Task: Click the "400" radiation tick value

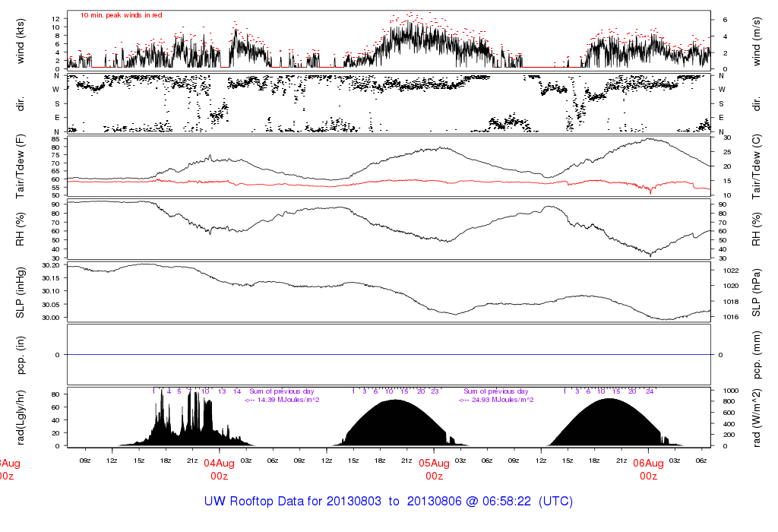Action: pyautogui.click(x=729, y=424)
